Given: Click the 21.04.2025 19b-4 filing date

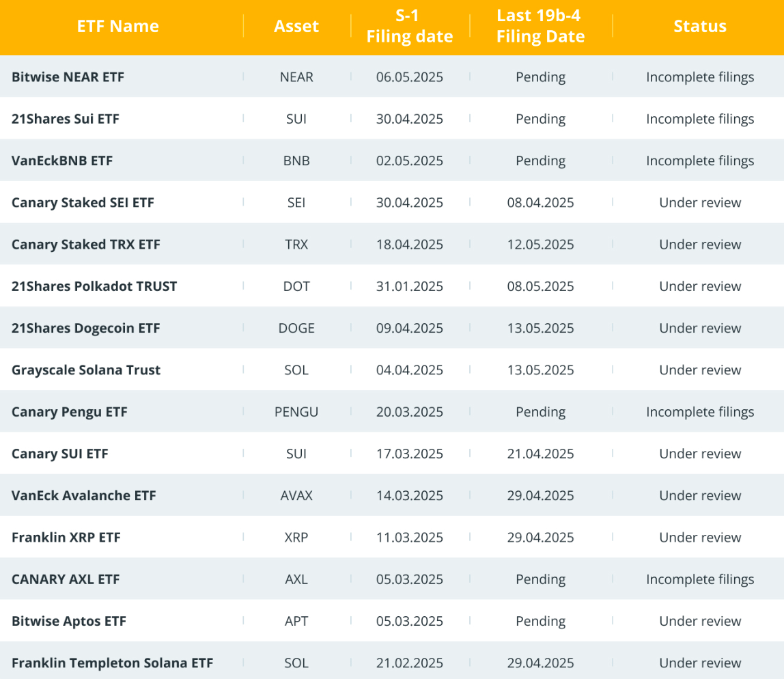Looking at the screenshot, I should [x=540, y=454].
